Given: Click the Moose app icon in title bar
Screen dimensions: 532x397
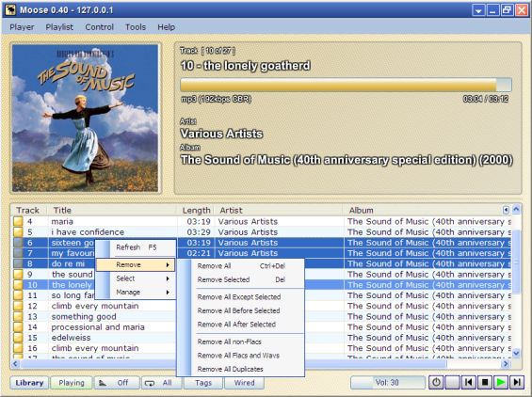Looking at the screenshot, I should pyautogui.click(x=9, y=9).
